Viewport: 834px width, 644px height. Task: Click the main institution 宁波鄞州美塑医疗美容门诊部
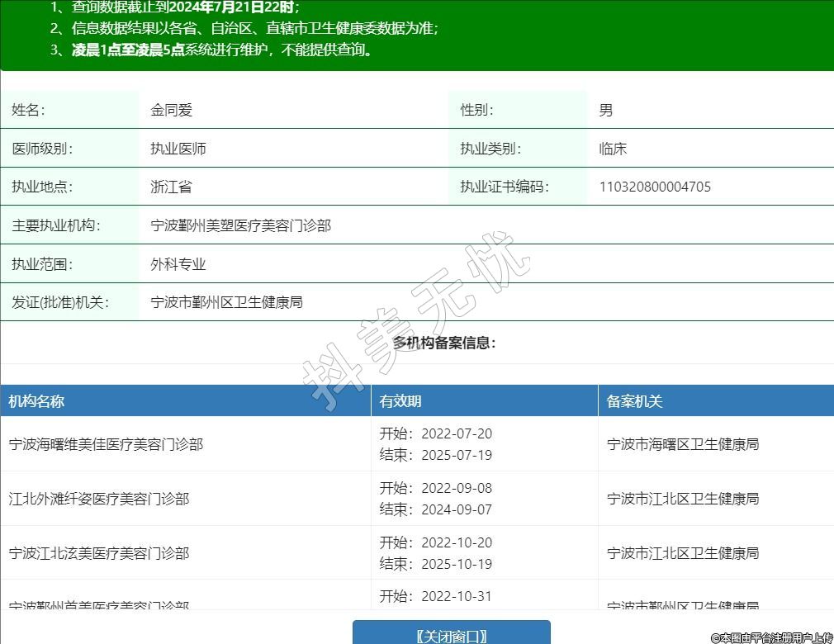(240, 225)
